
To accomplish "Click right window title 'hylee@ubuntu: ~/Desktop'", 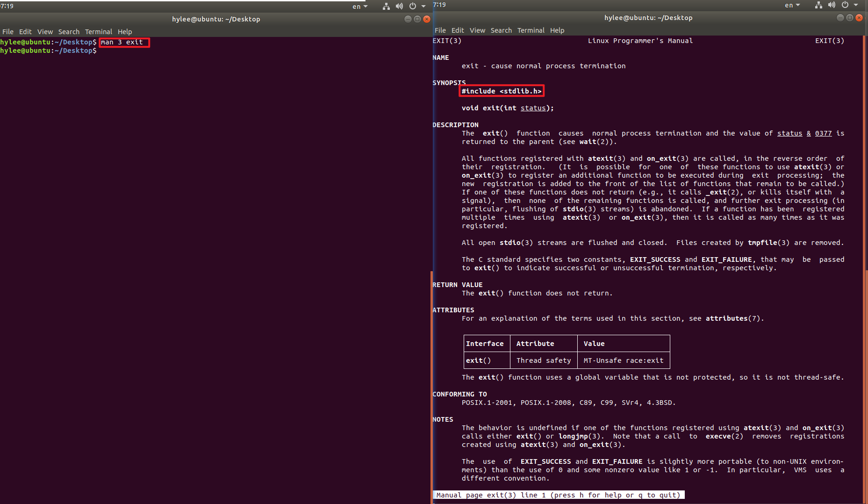I will 648,18.
